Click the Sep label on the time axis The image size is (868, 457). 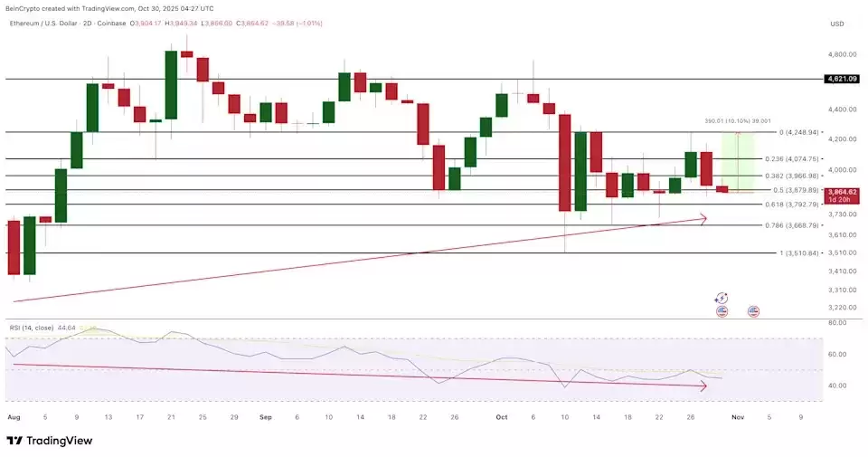265,417
